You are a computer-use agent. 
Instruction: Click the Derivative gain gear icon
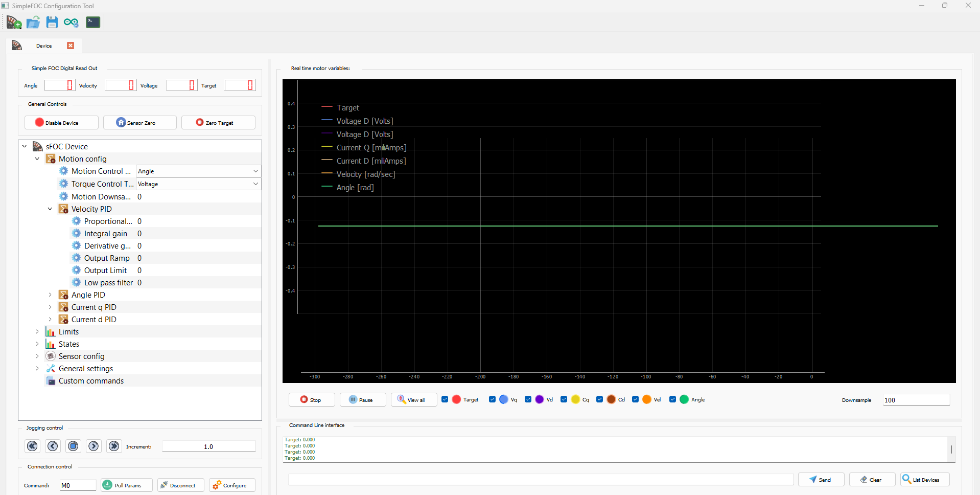pos(76,245)
